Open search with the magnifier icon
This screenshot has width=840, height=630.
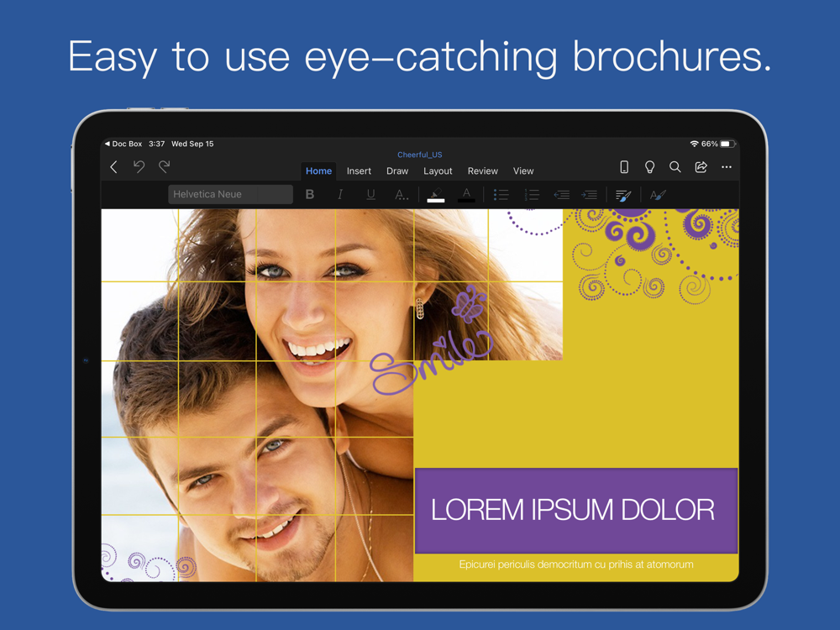675,167
